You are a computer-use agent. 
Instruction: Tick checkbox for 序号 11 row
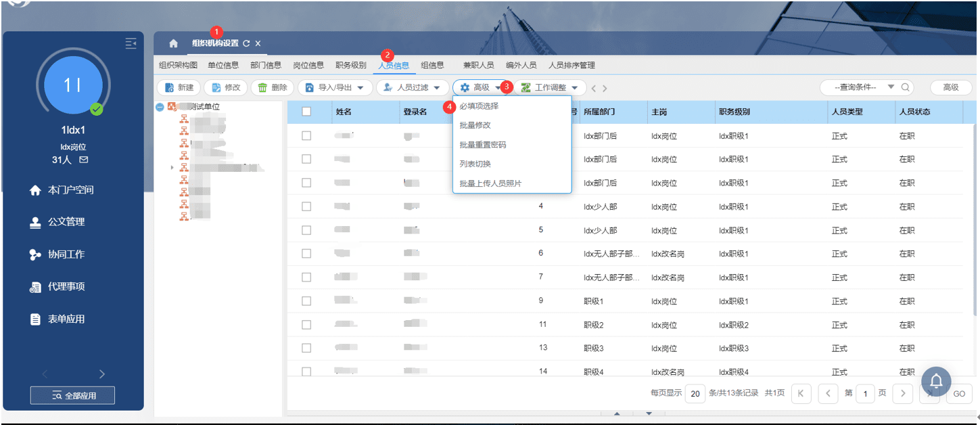pos(306,324)
